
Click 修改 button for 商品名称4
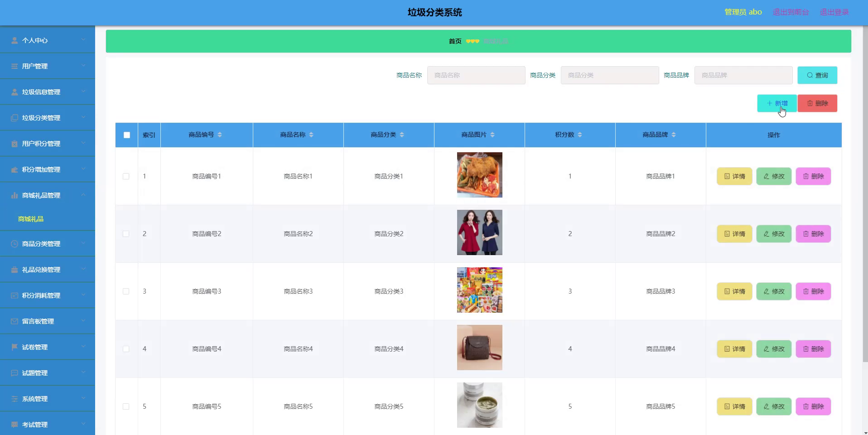[x=774, y=349]
